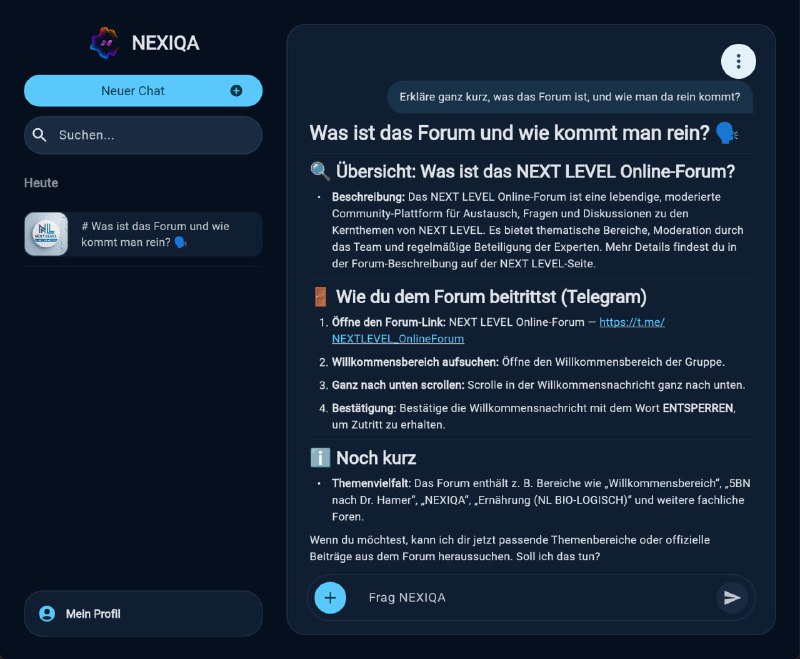Click the Heute section label
Image resolution: width=800 pixels, height=659 pixels.
click(41, 183)
